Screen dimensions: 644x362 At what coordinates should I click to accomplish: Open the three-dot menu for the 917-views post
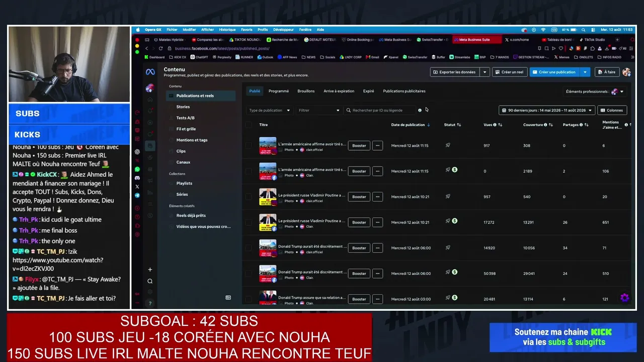point(378,145)
